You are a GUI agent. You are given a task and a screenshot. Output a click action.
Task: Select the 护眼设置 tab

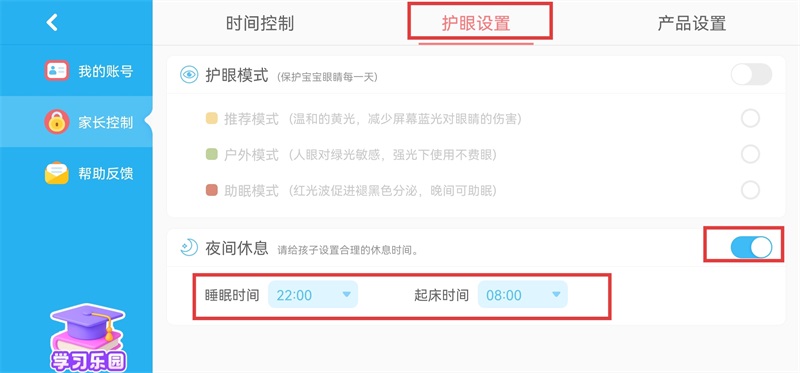tap(476, 23)
